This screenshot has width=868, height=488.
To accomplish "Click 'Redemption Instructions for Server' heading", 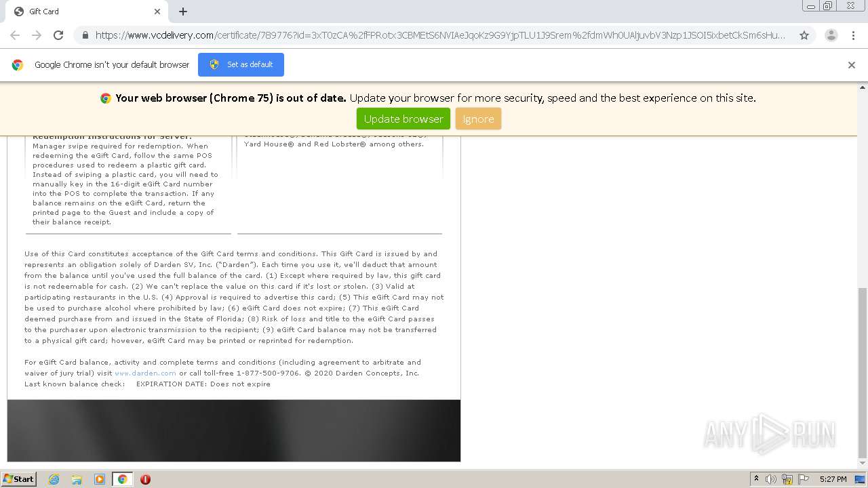I will click(112, 138).
